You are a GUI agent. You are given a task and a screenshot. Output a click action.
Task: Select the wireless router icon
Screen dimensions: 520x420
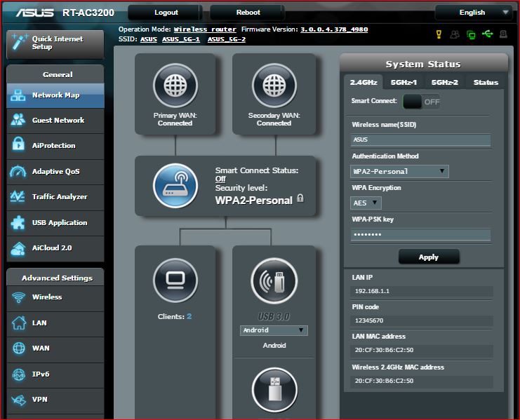[x=175, y=186]
